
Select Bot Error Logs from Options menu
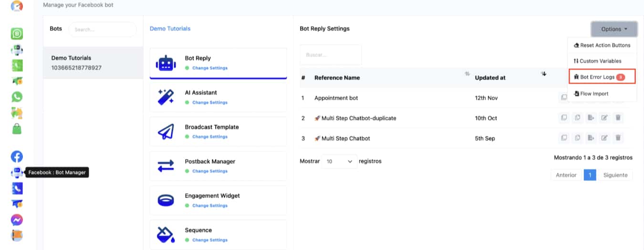click(597, 77)
